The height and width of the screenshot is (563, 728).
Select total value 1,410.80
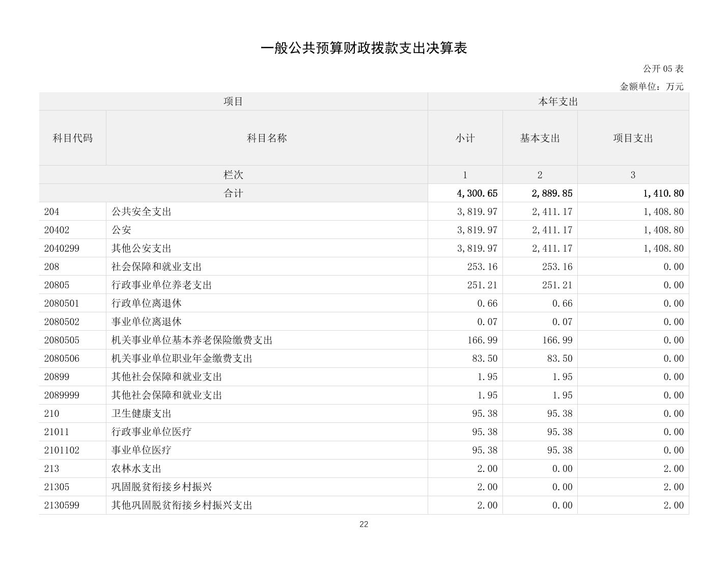pos(663,193)
